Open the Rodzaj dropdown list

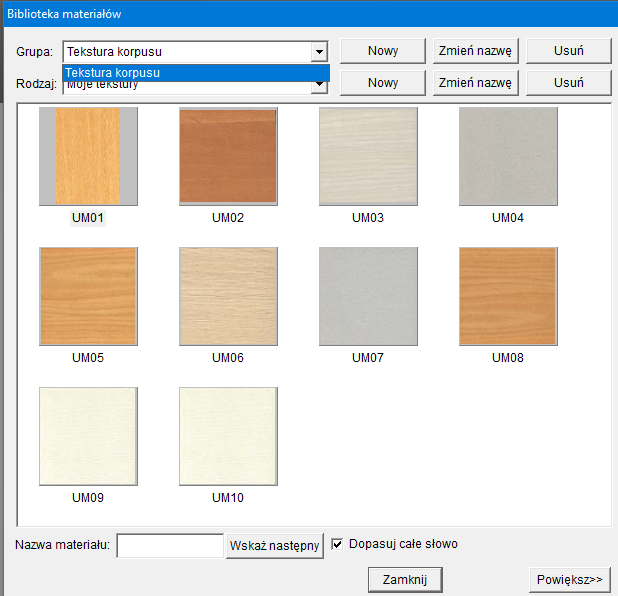[319, 85]
